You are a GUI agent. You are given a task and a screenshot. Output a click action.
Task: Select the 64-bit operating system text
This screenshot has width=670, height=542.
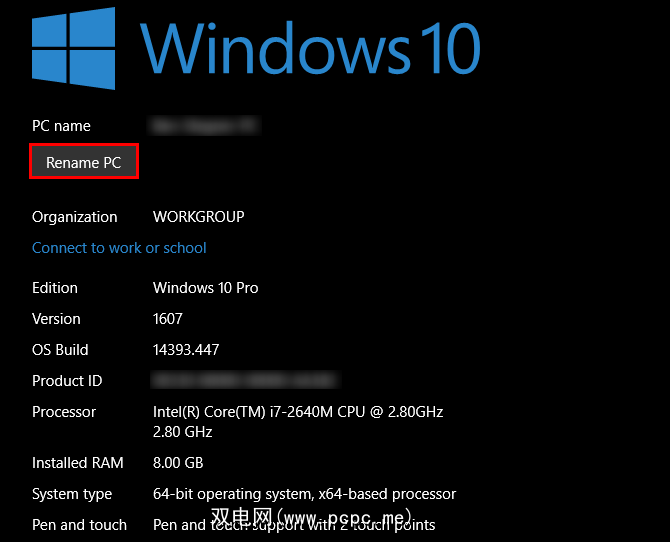(x=304, y=494)
